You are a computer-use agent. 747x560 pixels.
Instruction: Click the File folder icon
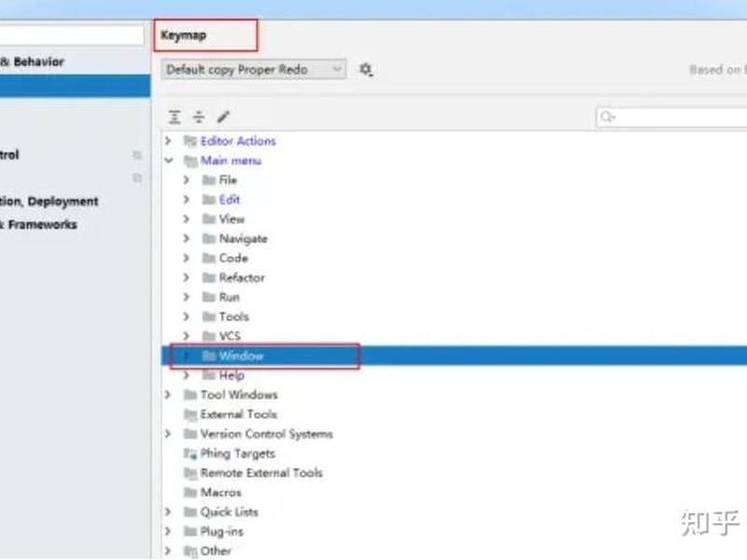pos(208,180)
